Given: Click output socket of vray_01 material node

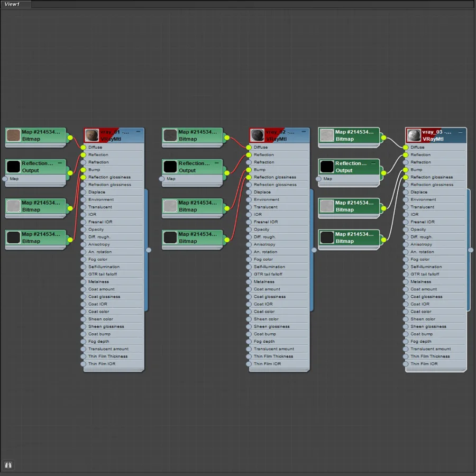Looking at the screenshot, I should (x=149, y=250).
